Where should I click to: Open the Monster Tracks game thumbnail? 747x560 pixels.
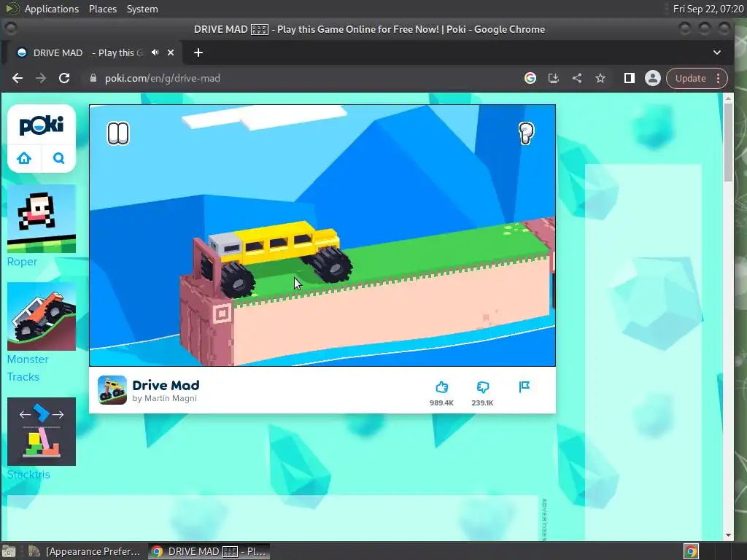pyautogui.click(x=42, y=316)
